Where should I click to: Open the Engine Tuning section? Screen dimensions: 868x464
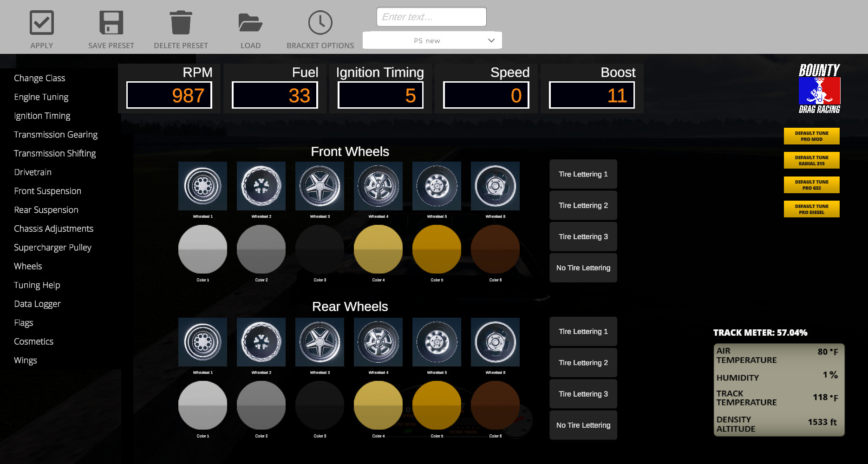[x=41, y=97]
